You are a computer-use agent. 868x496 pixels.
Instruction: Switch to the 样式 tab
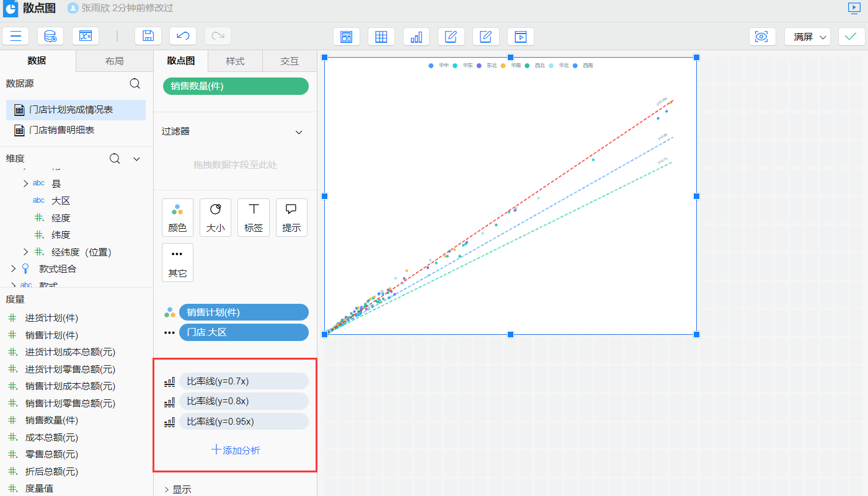(x=235, y=61)
